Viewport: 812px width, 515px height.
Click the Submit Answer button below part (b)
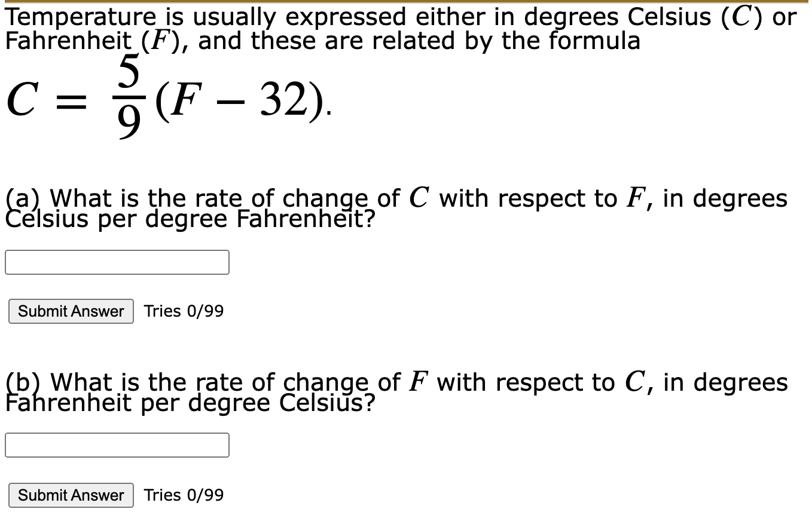(71, 495)
